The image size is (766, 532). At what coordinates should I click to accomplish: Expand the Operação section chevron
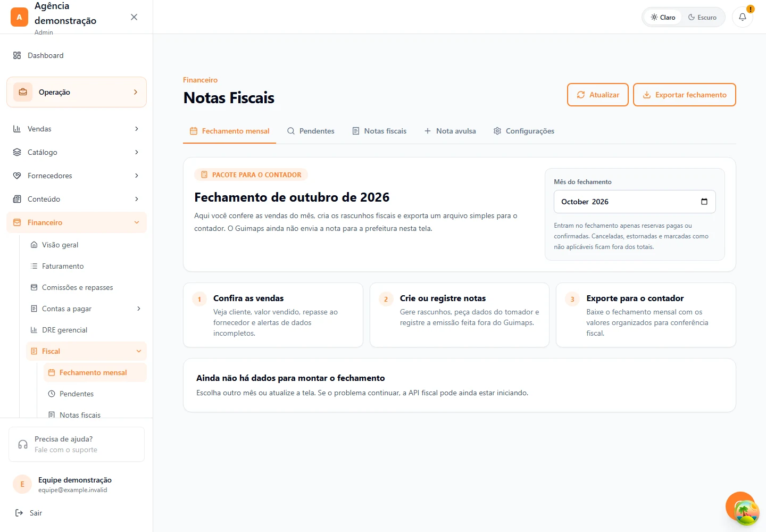(x=136, y=92)
